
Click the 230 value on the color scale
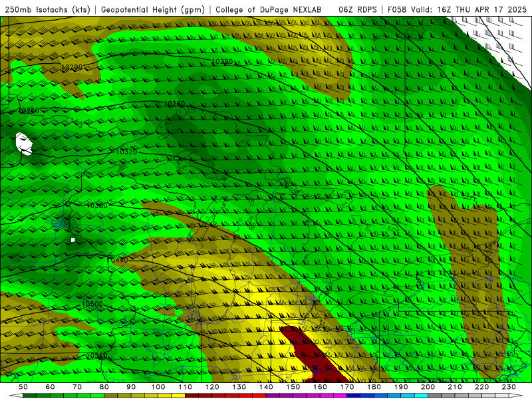click(509, 387)
